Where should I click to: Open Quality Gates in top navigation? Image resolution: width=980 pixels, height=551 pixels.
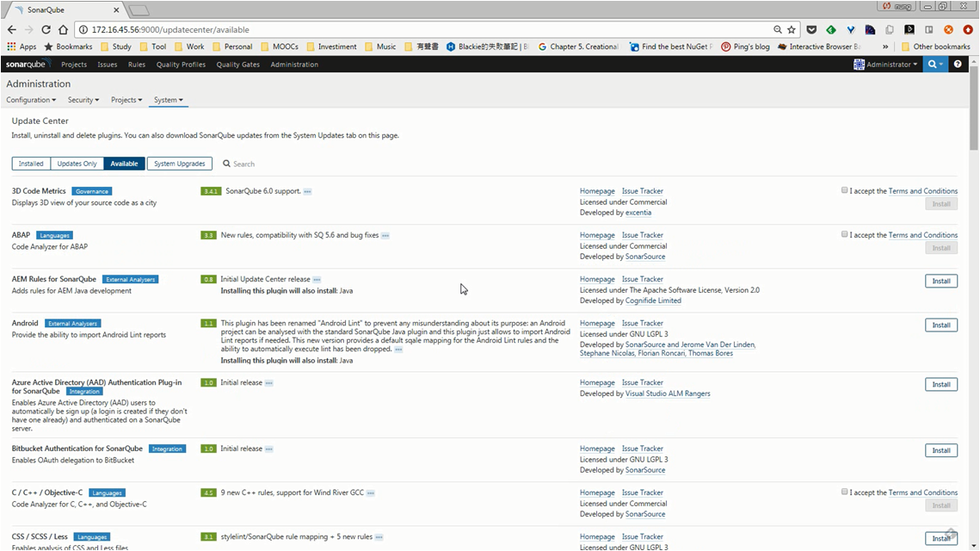coord(237,65)
